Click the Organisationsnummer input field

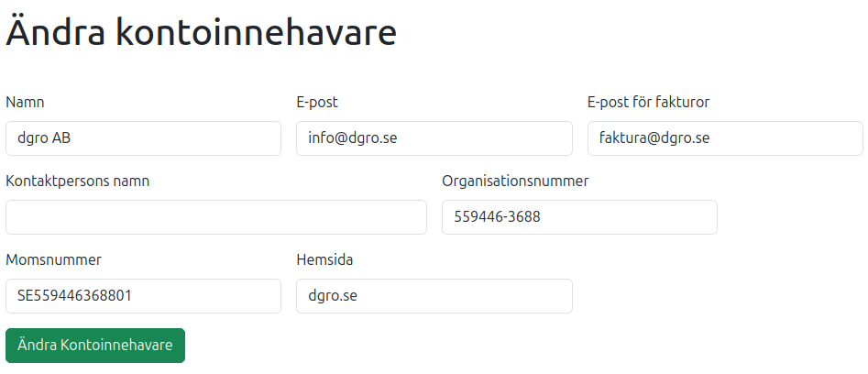pos(579,217)
